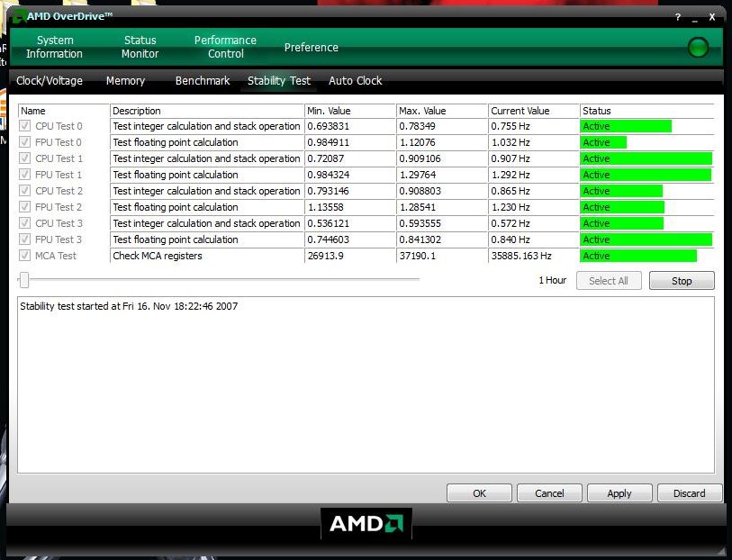Click the Max. Value column header

(441, 111)
